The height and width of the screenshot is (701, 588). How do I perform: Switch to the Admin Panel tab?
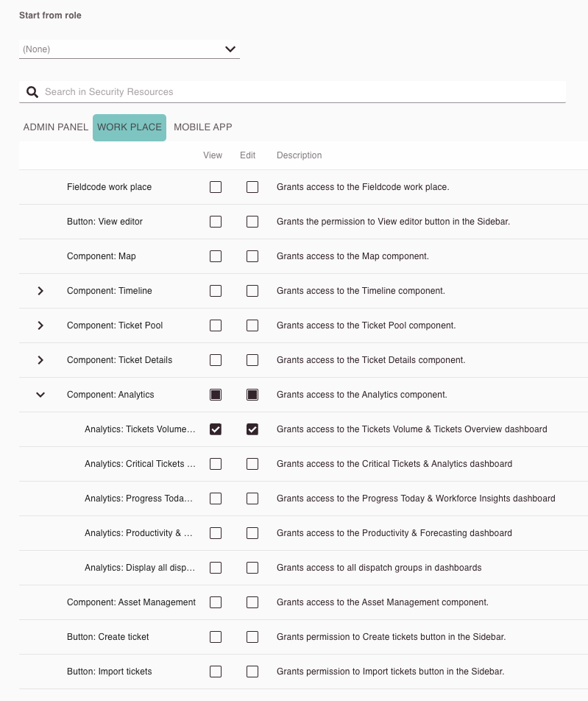(x=56, y=127)
